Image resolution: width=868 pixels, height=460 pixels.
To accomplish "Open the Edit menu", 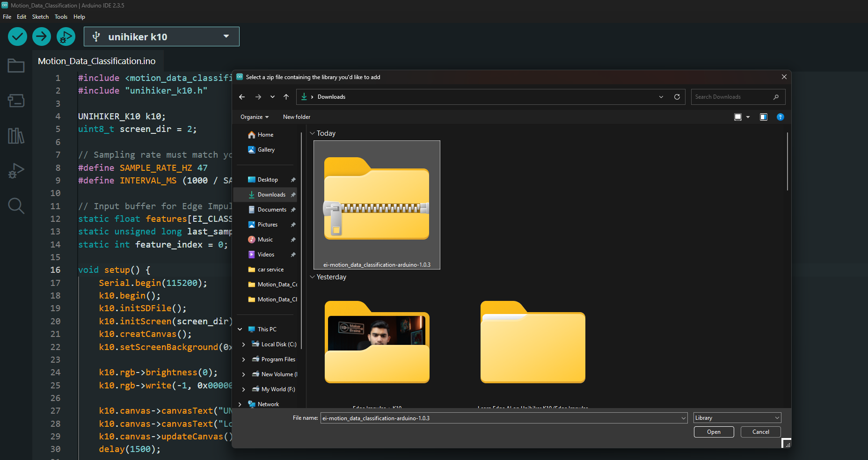I will [x=22, y=17].
